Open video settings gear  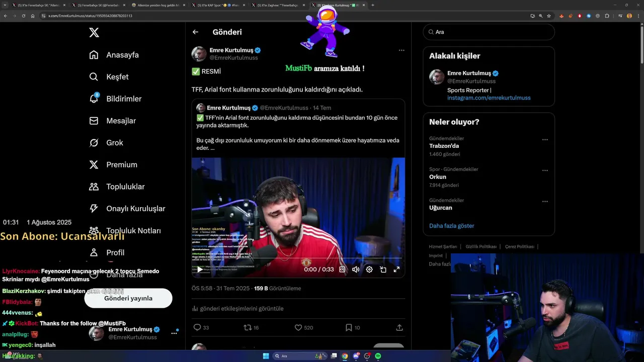click(x=369, y=269)
